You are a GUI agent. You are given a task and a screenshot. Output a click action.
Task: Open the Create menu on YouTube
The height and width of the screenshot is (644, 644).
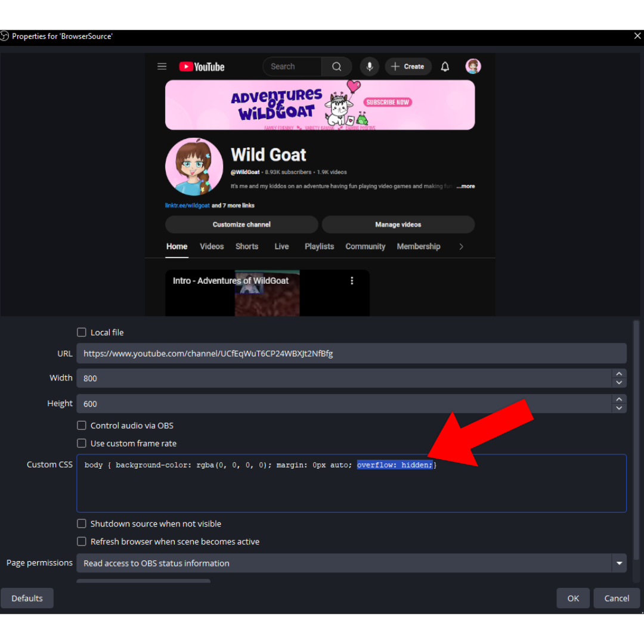[408, 66]
